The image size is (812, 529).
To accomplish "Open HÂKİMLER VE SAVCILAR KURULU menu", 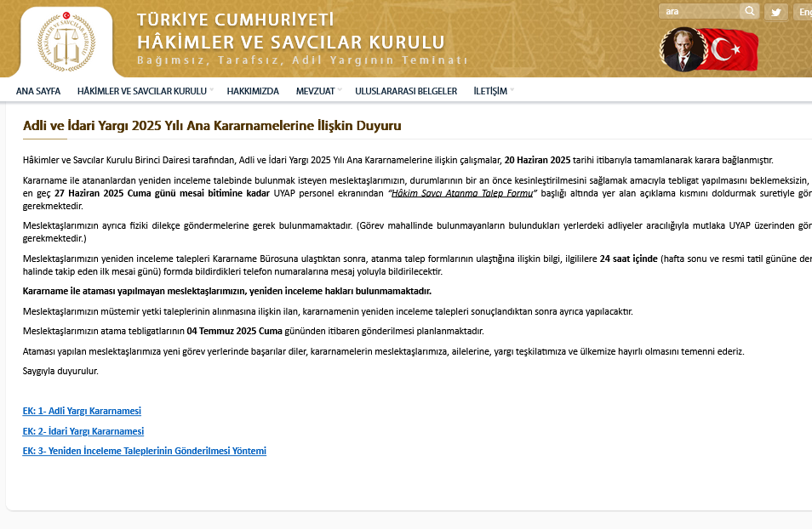I will (x=142, y=91).
